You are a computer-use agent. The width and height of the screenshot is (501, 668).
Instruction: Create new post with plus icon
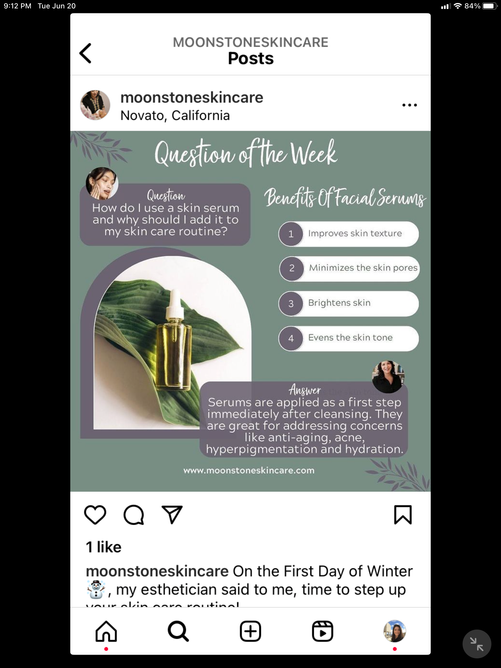[x=250, y=631]
